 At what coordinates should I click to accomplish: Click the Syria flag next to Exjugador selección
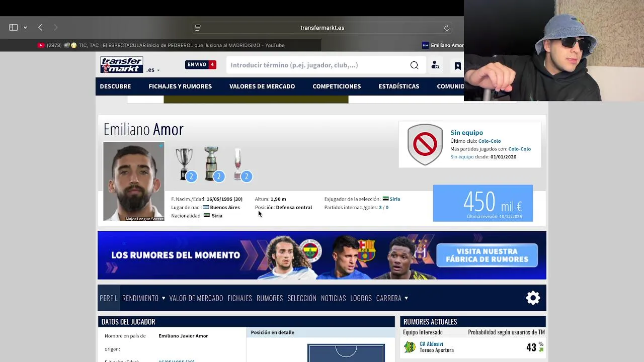click(x=385, y=199)
